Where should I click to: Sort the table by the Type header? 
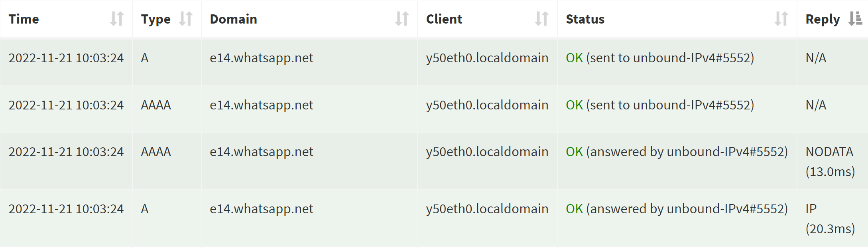point(155,18)
